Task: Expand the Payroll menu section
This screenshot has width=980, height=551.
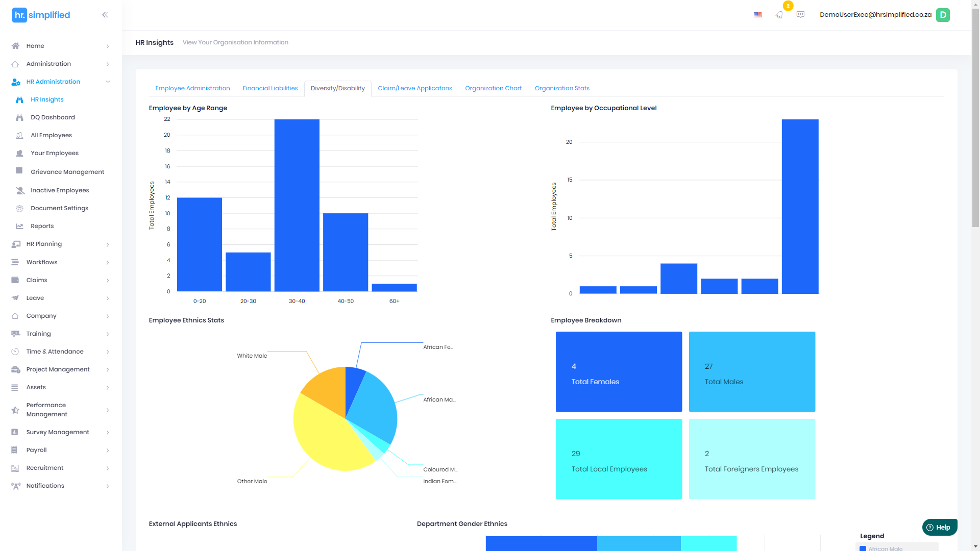Action: 36,450
